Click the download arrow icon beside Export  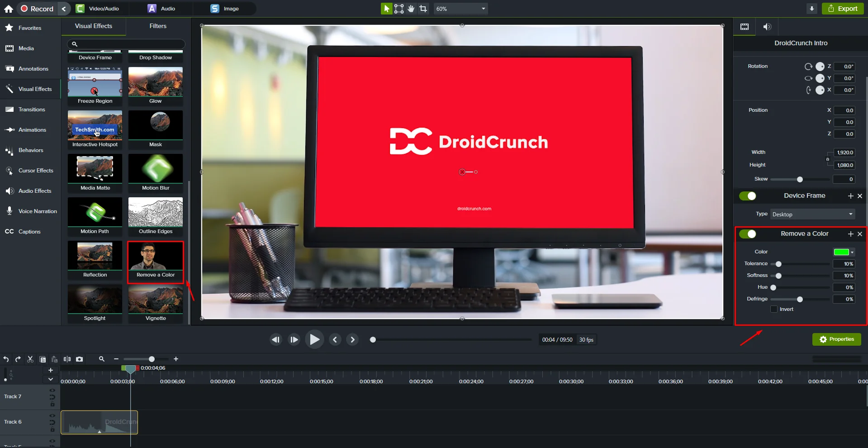click(x=812, y=9)
